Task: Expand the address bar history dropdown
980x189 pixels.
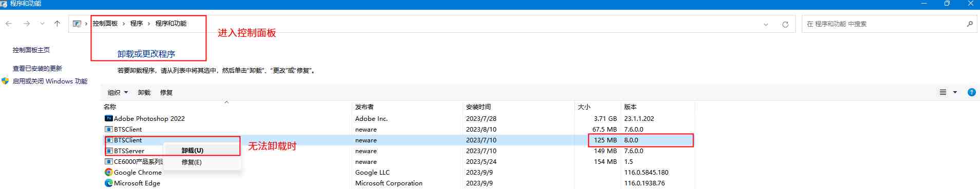Action: click(x=766, y=24)
